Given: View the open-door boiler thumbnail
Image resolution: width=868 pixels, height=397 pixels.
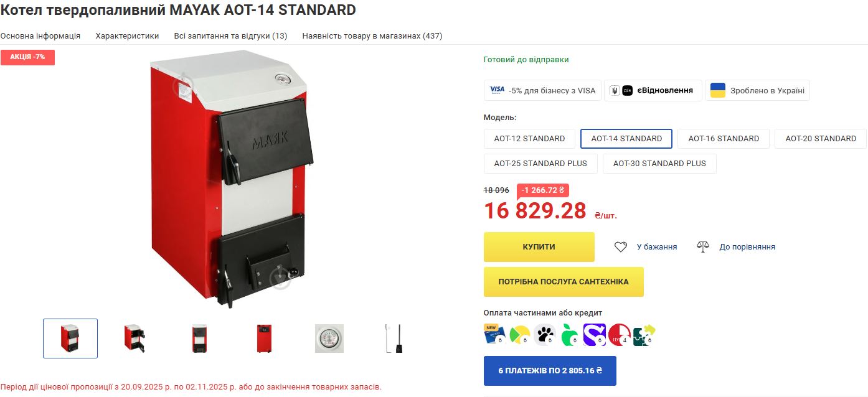Looking at the screenshot, I should (x=134, y=339).
